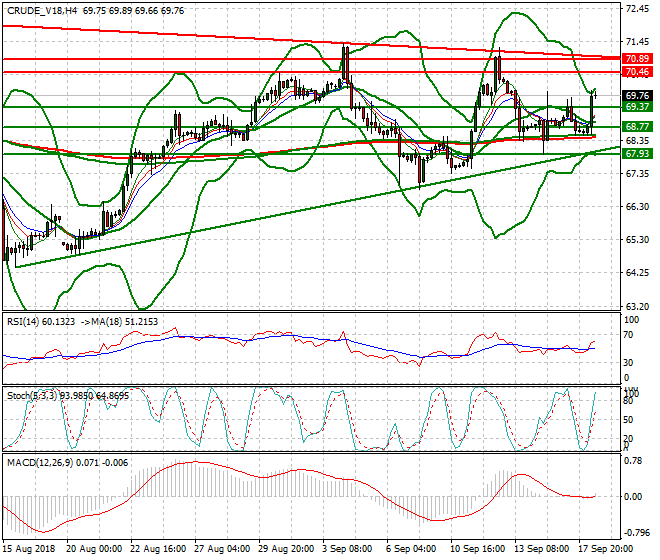660x560 pixels.
Task: Click the 67.35 price axis value
Action: click(637, 174)
